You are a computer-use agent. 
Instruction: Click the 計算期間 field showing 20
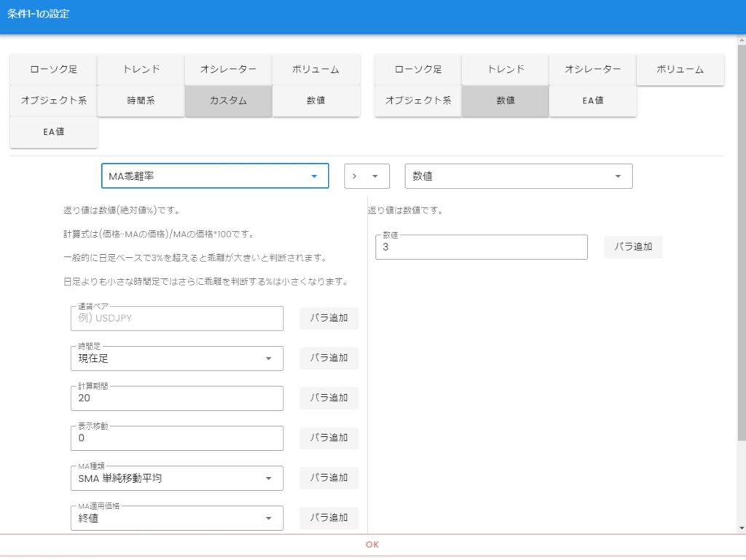point(177,398)
